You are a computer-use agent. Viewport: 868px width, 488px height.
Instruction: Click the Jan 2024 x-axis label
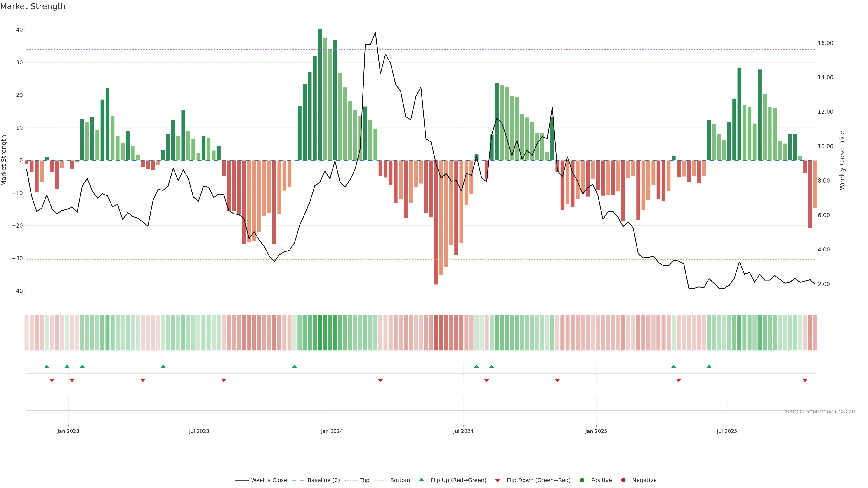pyautogui.click(x=332, y=431)
